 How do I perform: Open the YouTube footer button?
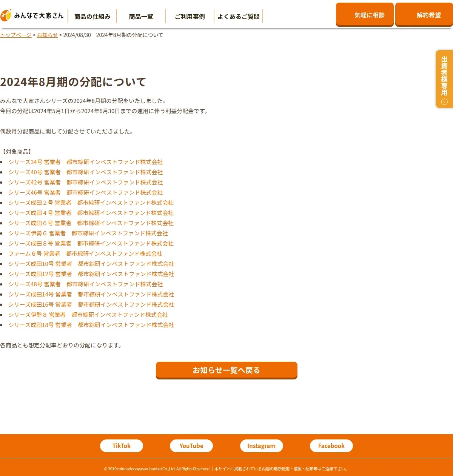[x=191, y=446]
